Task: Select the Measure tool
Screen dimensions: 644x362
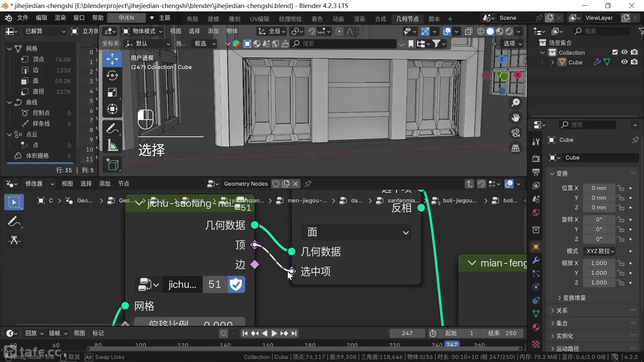Action: [112, 145]
